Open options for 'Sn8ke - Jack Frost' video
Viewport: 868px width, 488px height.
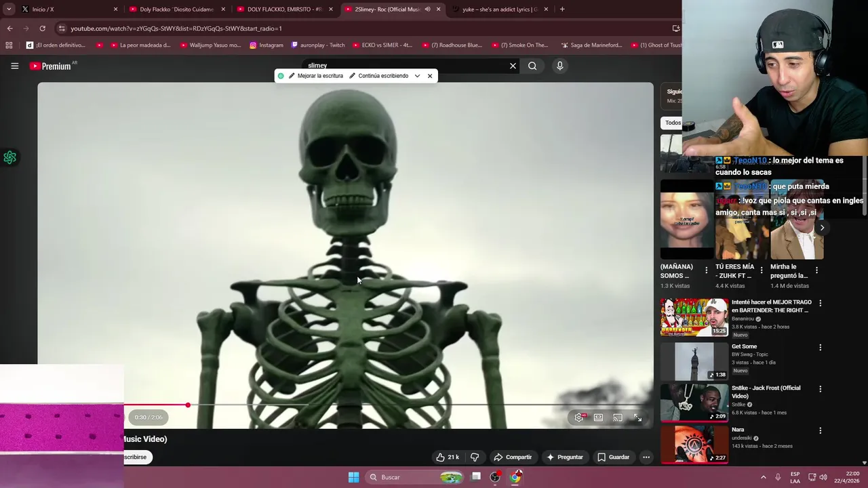820,389
